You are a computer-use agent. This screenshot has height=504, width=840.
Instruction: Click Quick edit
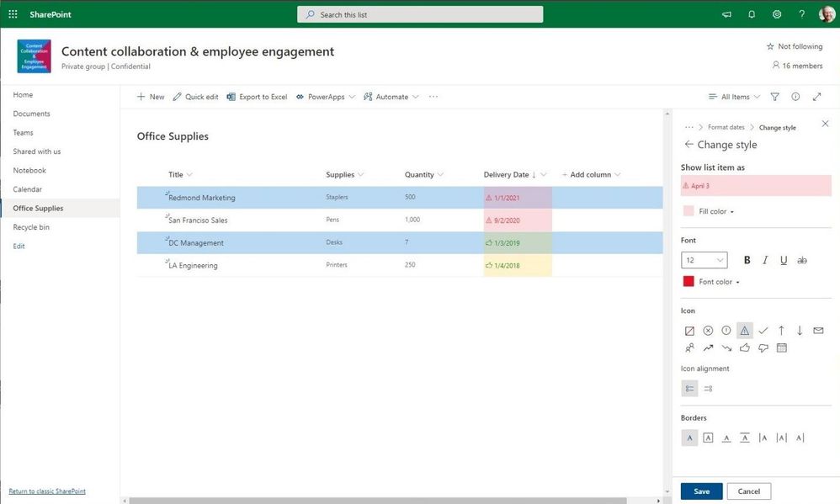(195, 97)
